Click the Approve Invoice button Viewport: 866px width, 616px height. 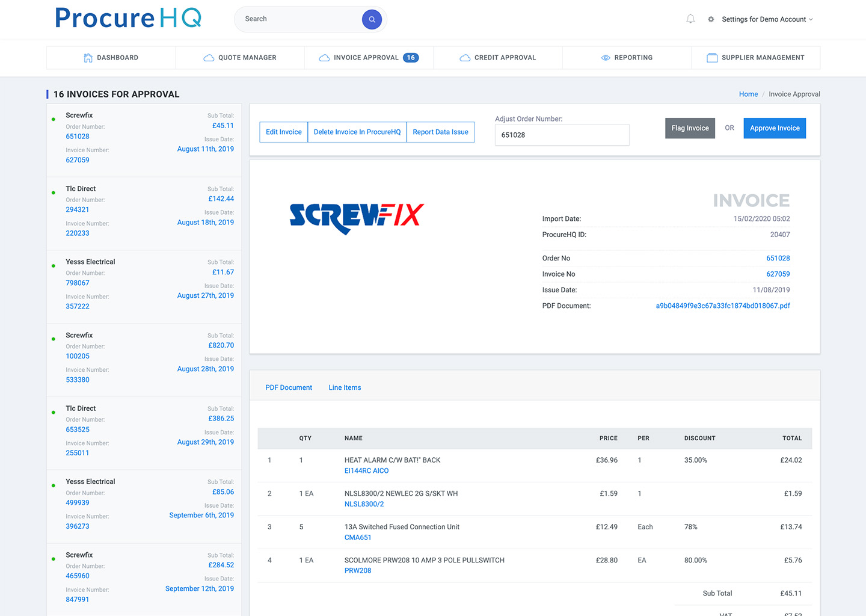click(x=775, y=128)
